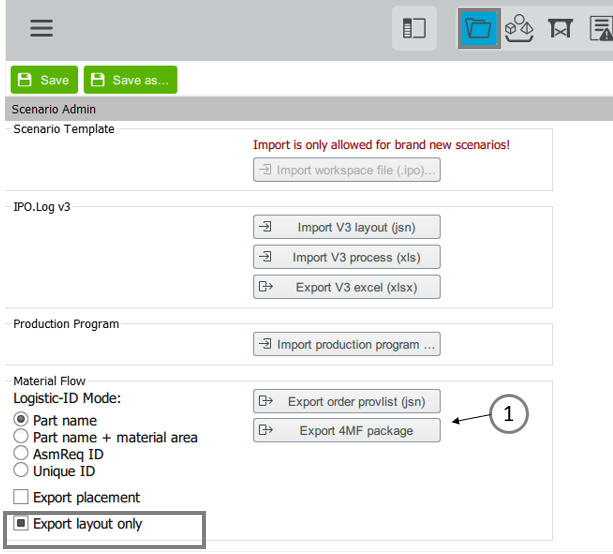Image resolution: width=613 pixels, height=554 pixels.
Task: Import V3 layout (jsn) file
Action: point(347,227)
